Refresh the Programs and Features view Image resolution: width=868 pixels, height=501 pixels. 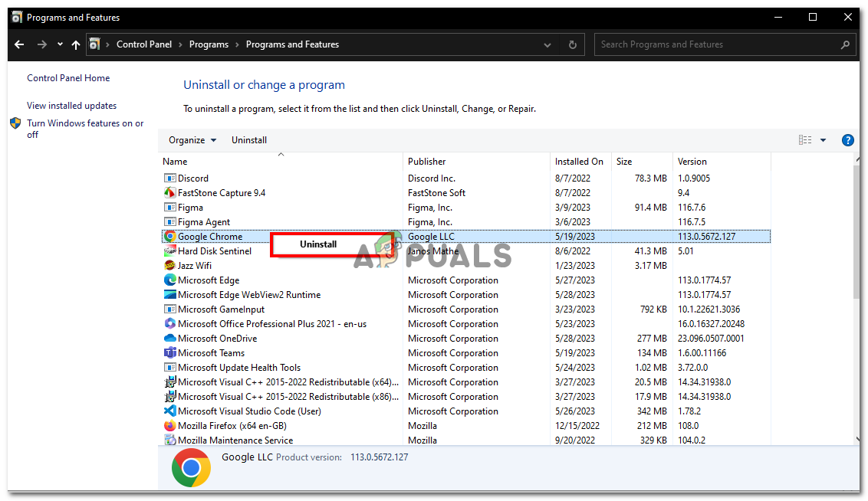(x=572, y=44)
